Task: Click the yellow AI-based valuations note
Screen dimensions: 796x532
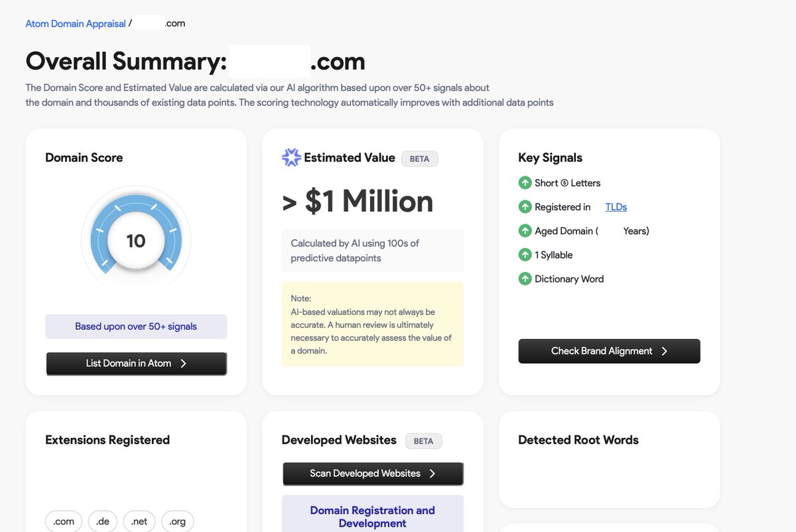Action: [x=373, y=324]
